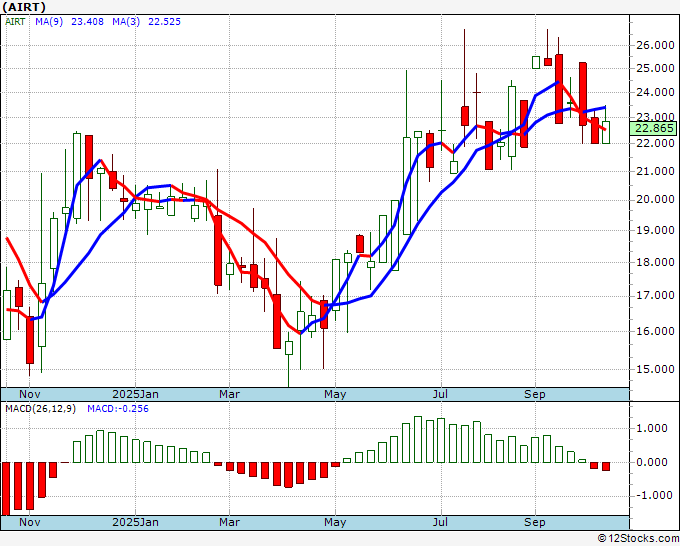
Task: Click Sep on the price chart time axis
Action: click(534, 394)
